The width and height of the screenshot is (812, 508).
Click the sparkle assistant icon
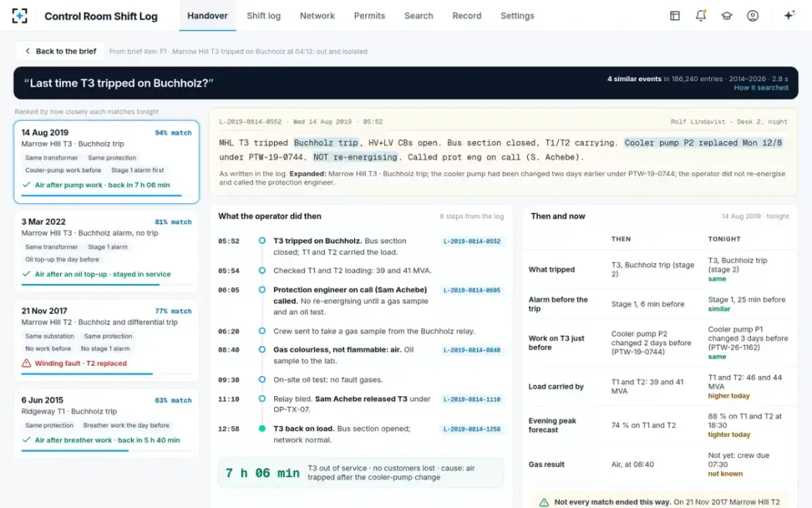click(x=789, y=16)
